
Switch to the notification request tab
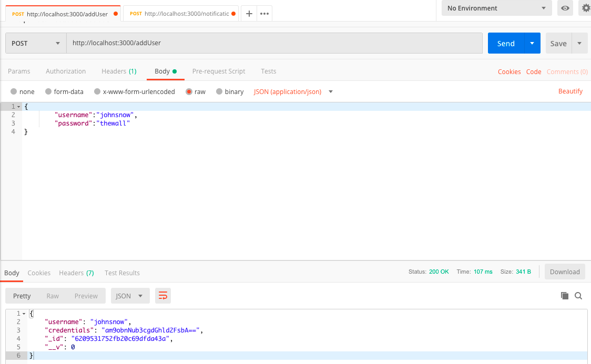coord(180,14)
